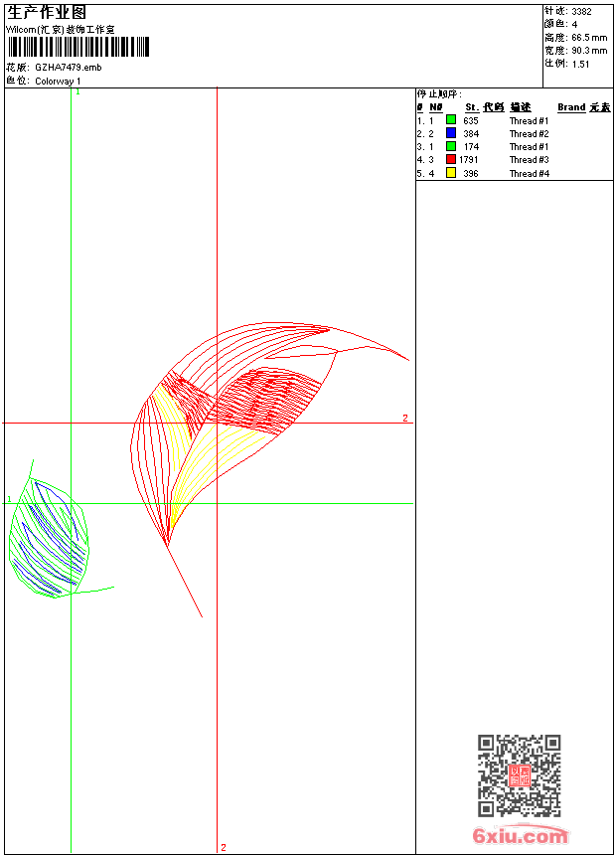The width and height of the screenshot is (616, 855).
Task: Pick the yellow swatch for Thread #4
Action: tap(450, 173)
